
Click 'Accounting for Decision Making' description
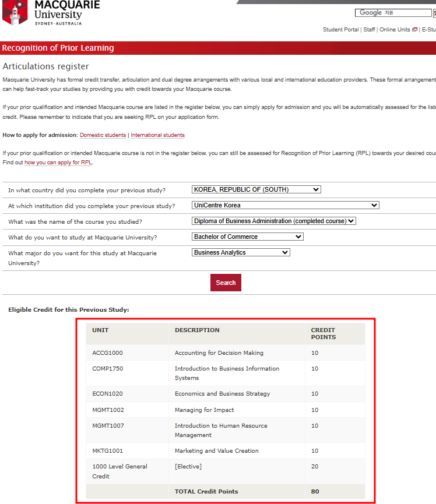(x=219, y=353)
